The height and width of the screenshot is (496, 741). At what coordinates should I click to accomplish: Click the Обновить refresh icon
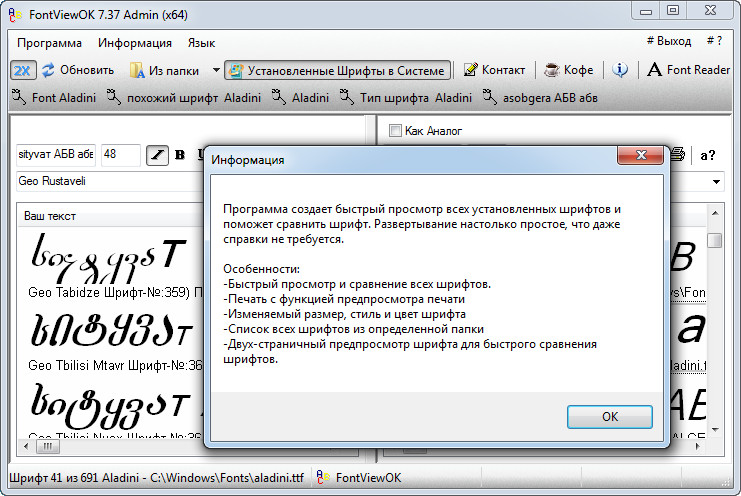[48, 70]
